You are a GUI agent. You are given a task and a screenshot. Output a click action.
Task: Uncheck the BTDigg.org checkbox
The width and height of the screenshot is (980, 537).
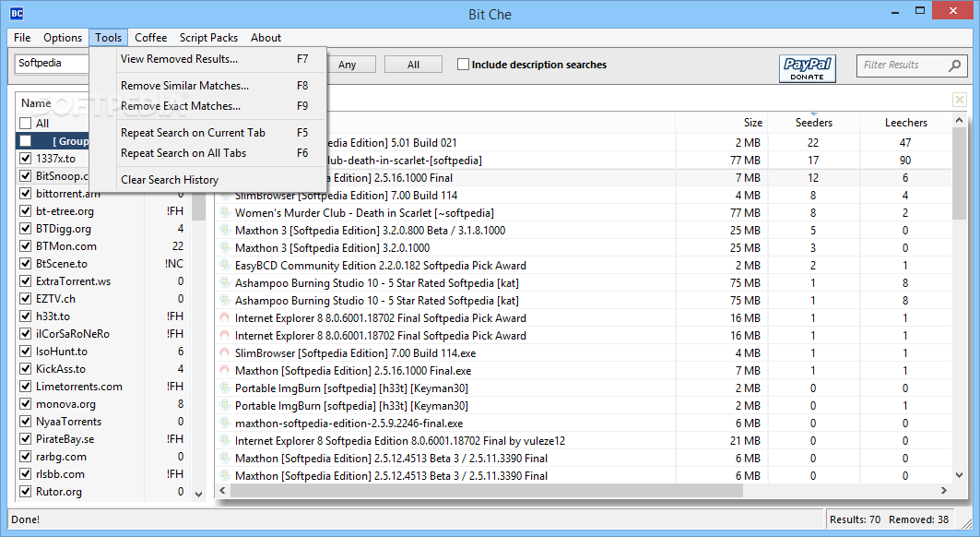(26, 229)
